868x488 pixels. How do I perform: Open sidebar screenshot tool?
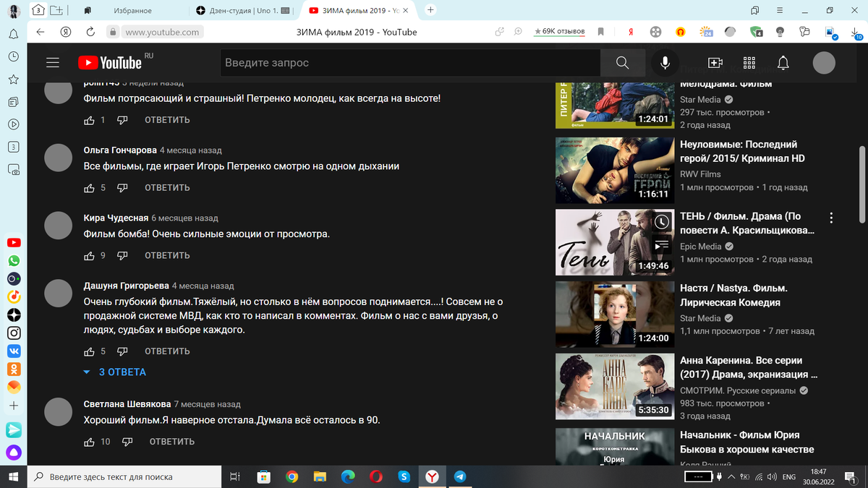point(14,170)
